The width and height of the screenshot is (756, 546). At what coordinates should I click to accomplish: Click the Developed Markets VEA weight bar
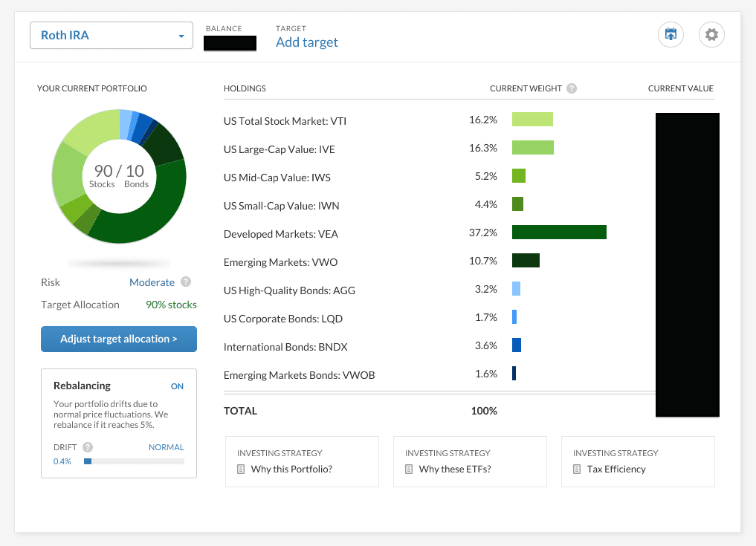[559, 233]
